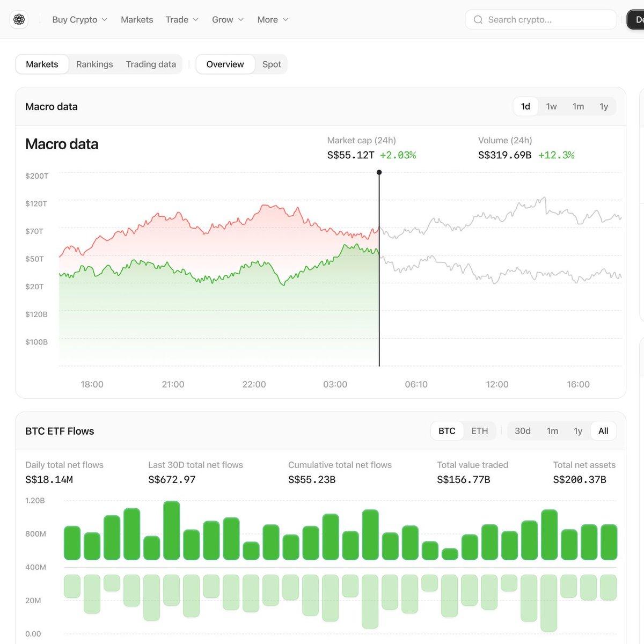Expand the Buy Crypto menu chevron
Viewport: 644px width, 644px height.
[x=105, y=20]
